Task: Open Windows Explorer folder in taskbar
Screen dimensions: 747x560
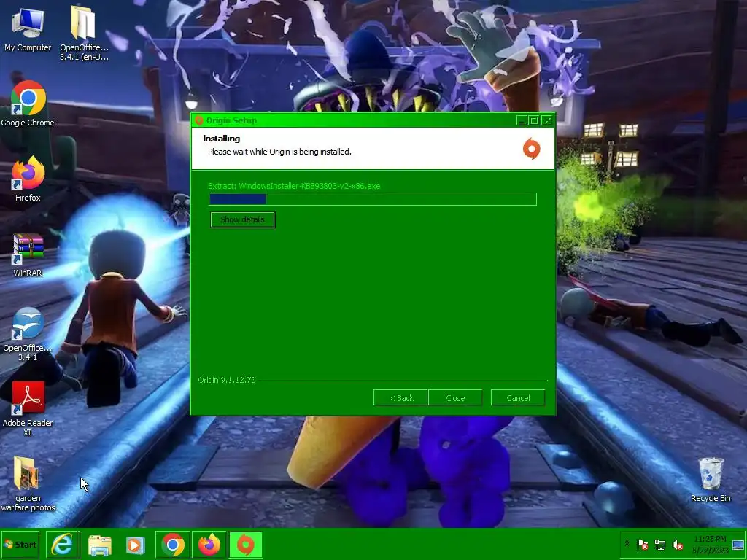Action: [99, 545]
